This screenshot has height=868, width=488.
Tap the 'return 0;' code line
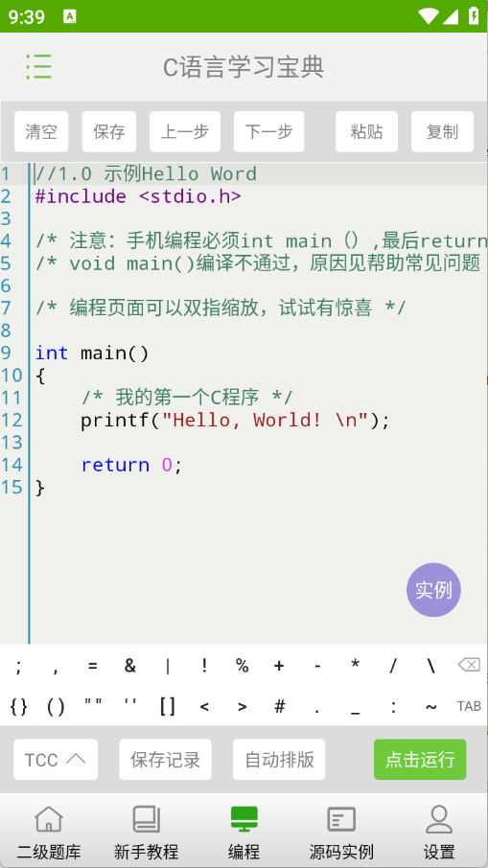coord(132,465)
